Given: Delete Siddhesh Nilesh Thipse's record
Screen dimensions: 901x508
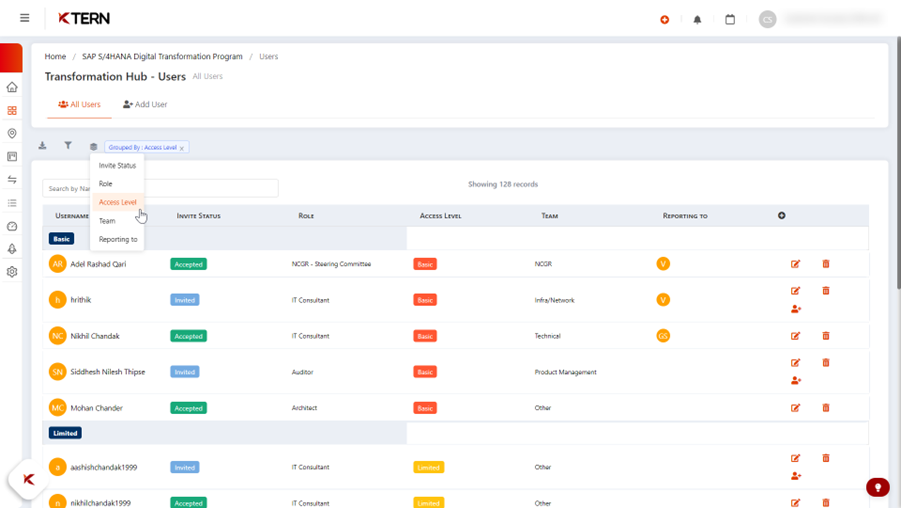Looking at the screenshot, I should click(826, 363).
